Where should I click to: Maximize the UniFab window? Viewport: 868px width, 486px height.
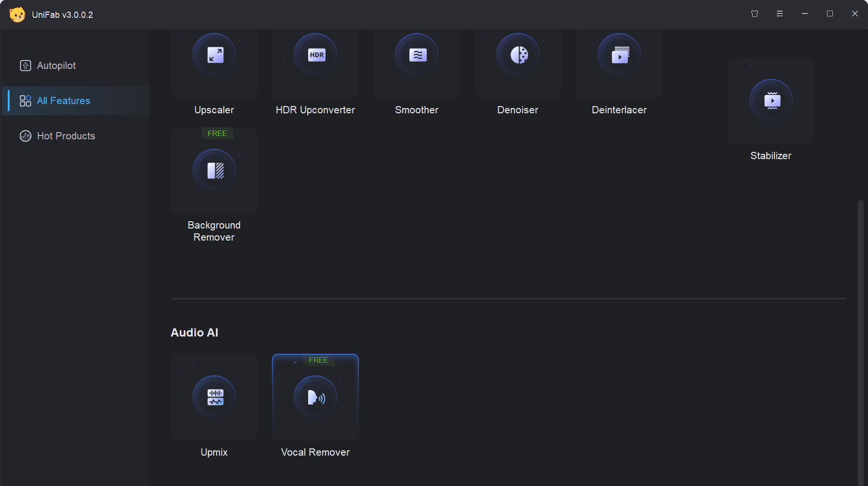(x=830, y=13)
